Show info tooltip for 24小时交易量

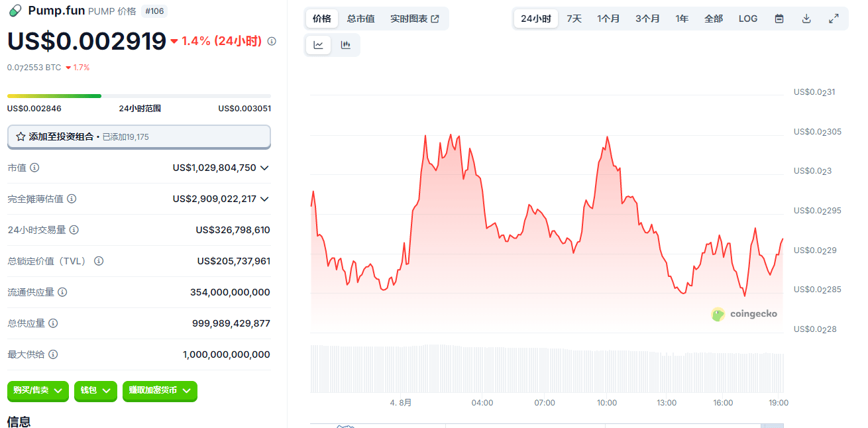click(x=74, y=230)
